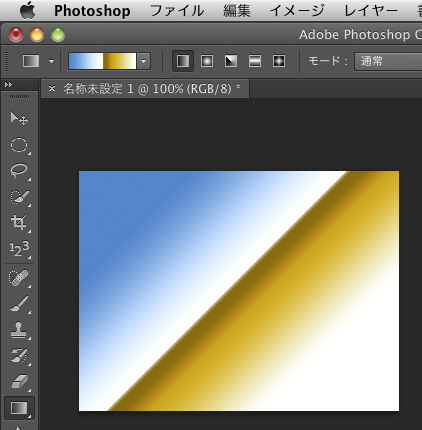Open the イメージ menu
422x430 pixels.
click(297, 11)
